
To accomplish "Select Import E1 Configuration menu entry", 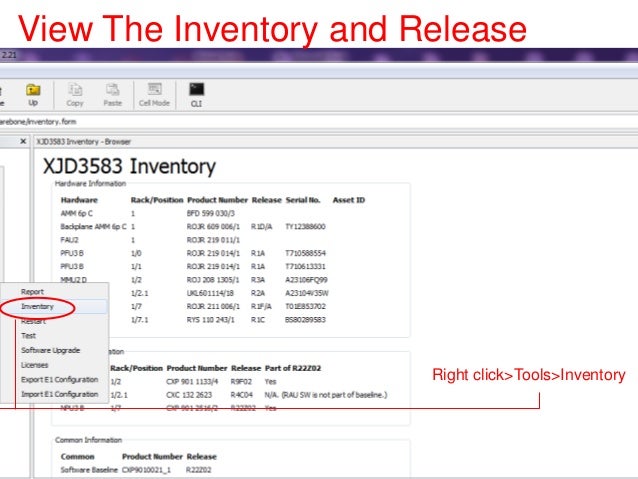I will [59, 394].
